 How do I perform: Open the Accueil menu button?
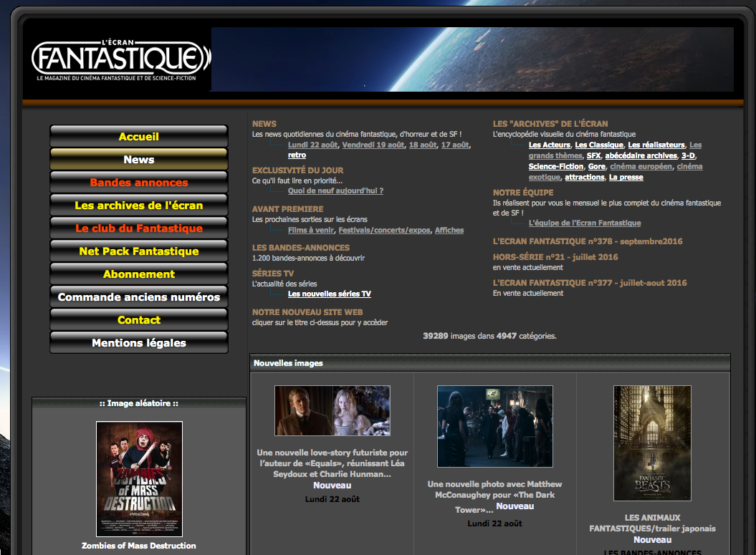(x=138, y=137)
